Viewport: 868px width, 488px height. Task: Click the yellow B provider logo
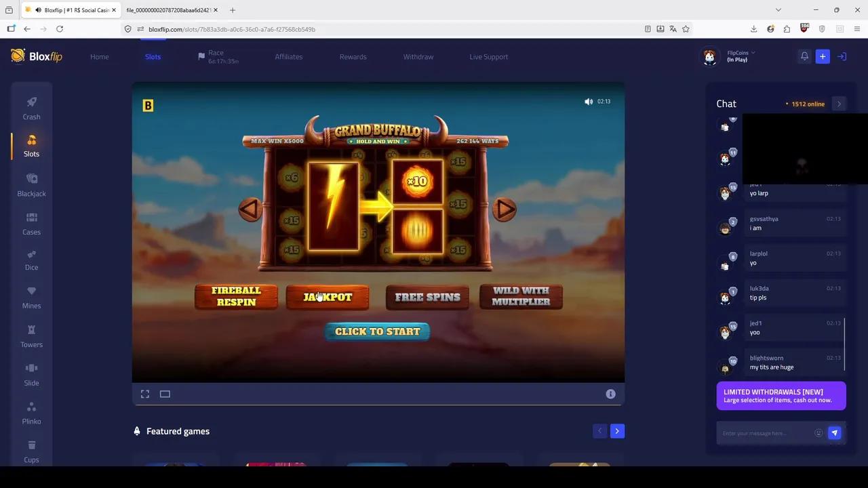click(148, 106)
